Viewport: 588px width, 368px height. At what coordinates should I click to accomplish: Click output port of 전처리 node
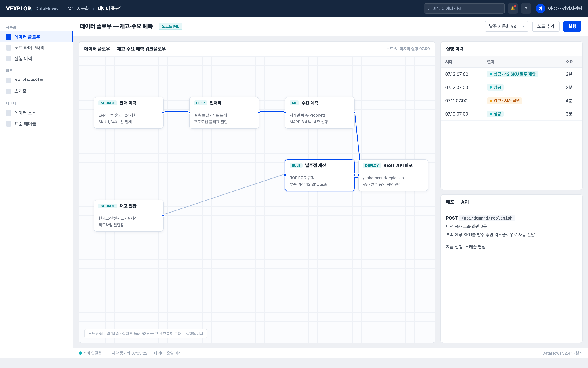259,112
